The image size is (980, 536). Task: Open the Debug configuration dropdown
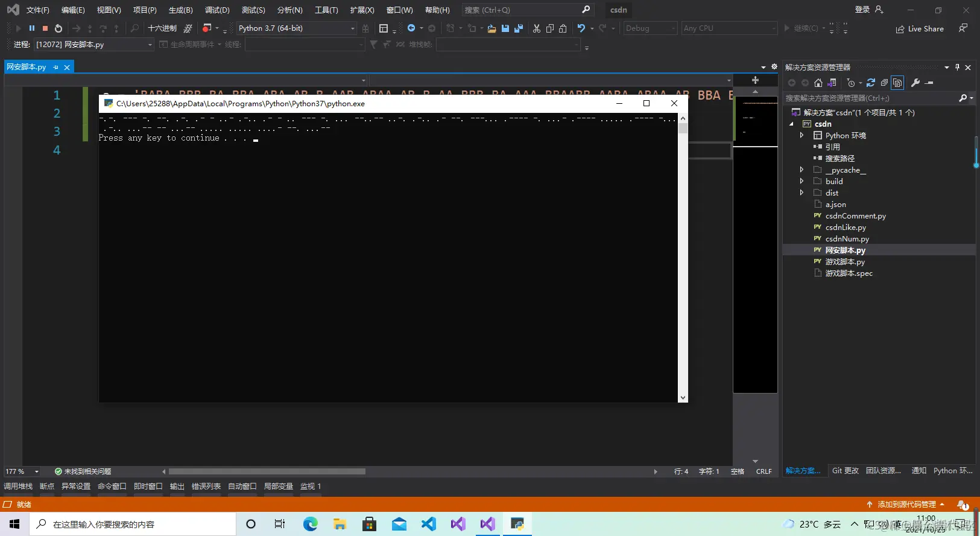[650, 28]
